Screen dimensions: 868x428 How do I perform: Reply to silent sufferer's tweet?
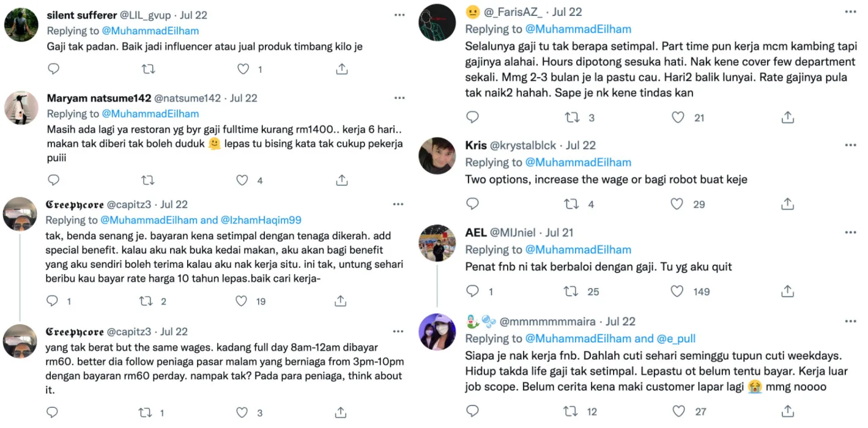click(x=54, y=69)
